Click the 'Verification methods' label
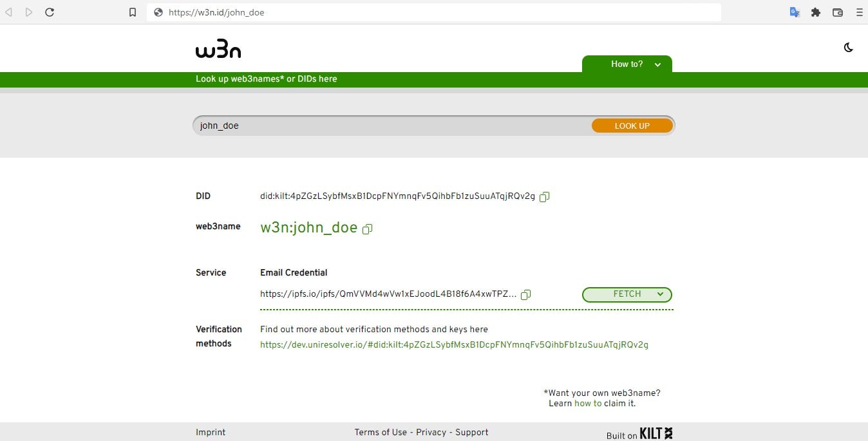This screenshot has width=868, height=441. click(219, 336)
